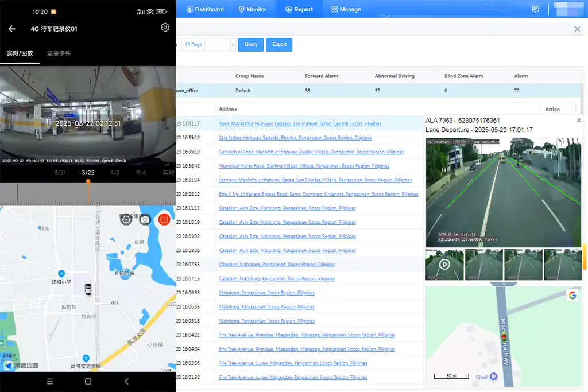The height and width of the screenshot is (392, 588).
Task: Click the vehicle marker on MacArthur Hwy map
Action: [x=504, y=337]
